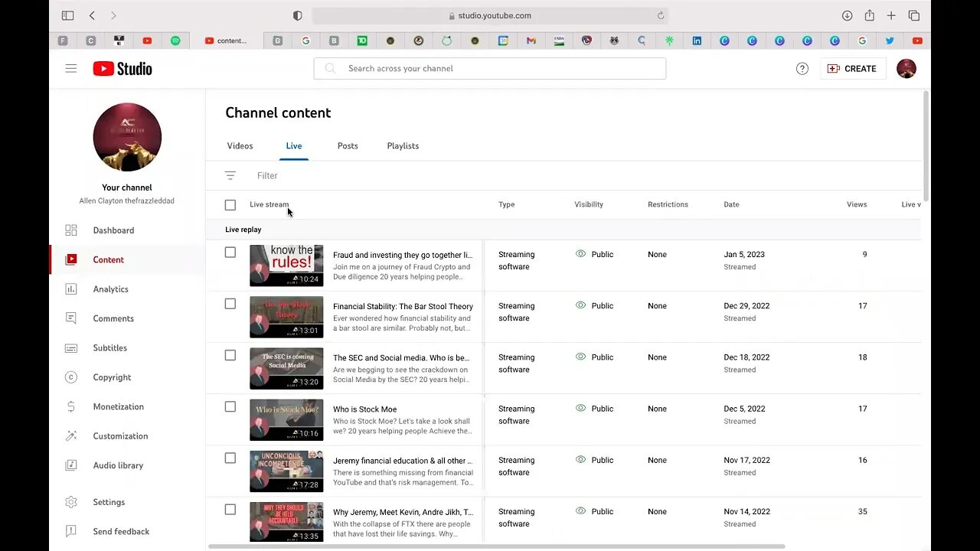Show the Safari sidebar
Viewport: 980px width, 551px height.
(68, 15)
